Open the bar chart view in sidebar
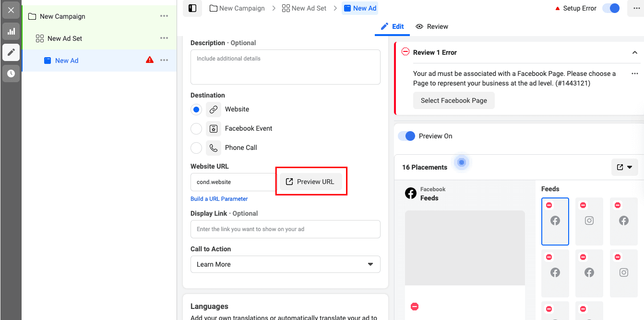The height and width of the screenshot is (320, 644). tap(11, 32)
